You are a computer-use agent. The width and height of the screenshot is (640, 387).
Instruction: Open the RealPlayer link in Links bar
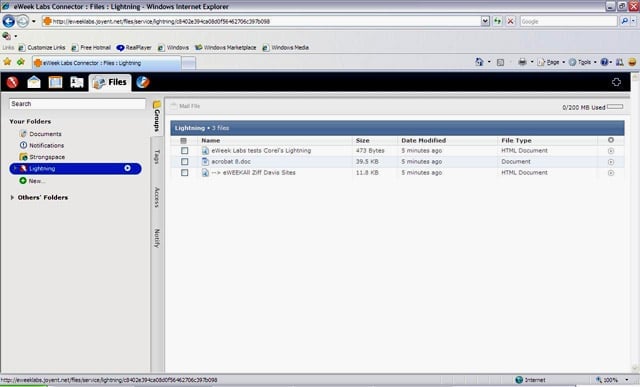tap(134, 48)
